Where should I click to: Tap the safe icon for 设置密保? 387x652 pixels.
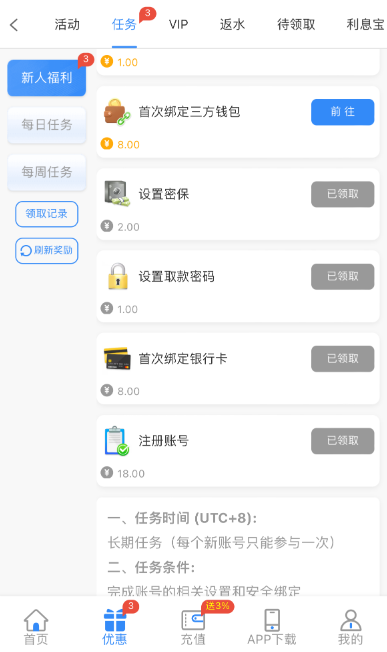coord(117,194)
